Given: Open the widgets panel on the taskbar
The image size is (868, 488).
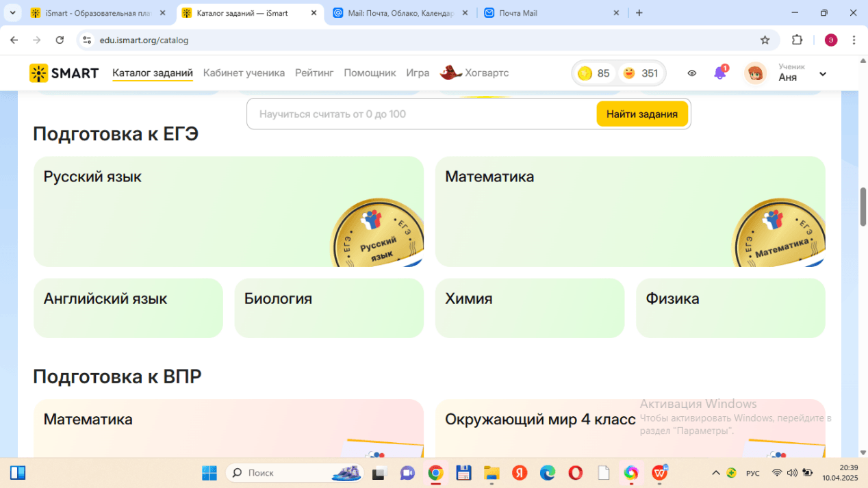Looking at the screenshot, I should (18, 473).
